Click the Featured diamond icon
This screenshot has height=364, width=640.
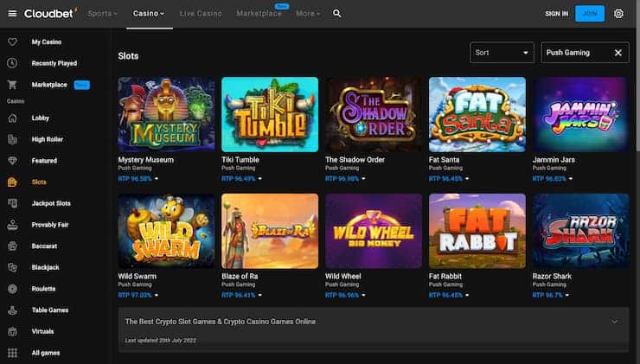(13, 160)
